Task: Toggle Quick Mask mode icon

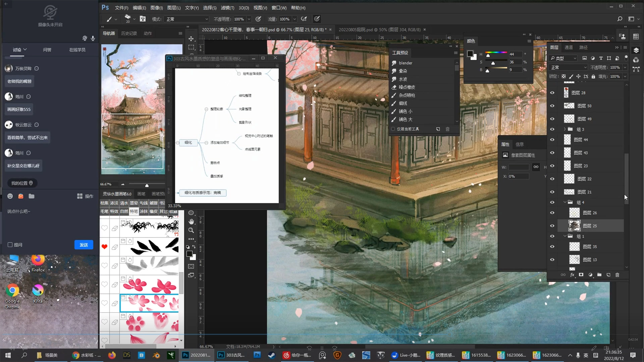Action: [191, 266]
